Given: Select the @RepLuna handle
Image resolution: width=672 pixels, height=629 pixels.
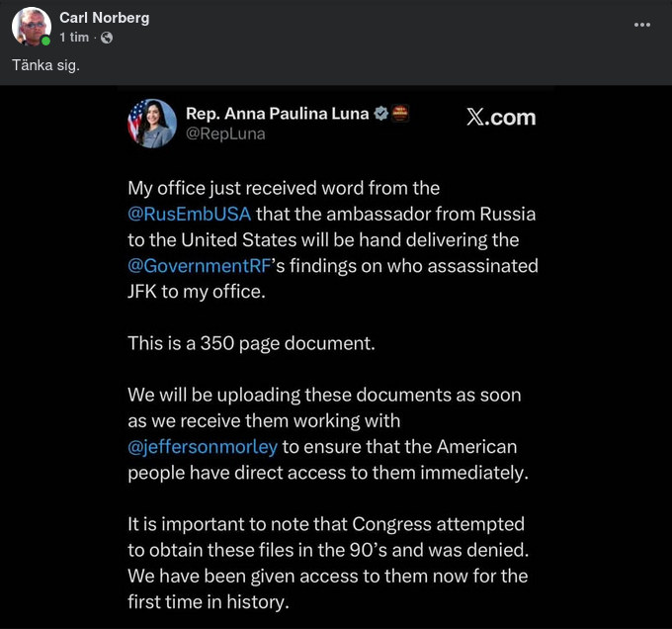Looking at the screenshot, I should pyautogui.click(x=225, y=135).
